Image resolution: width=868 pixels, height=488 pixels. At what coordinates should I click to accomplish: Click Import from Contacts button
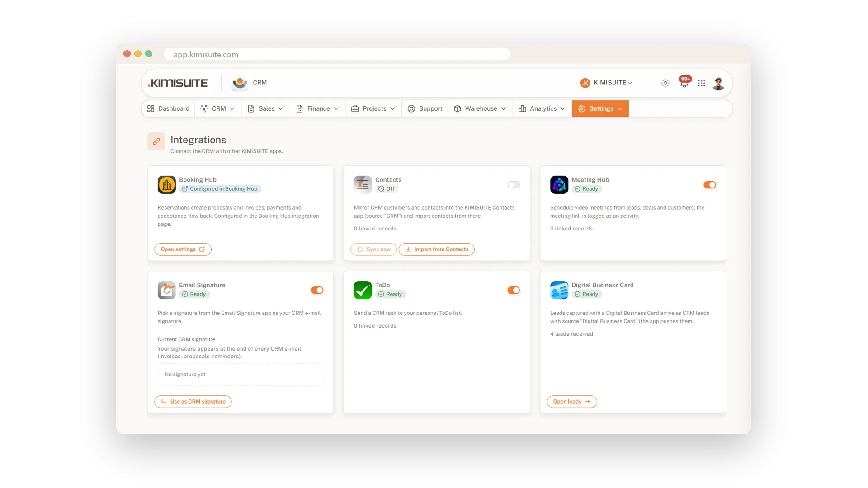click(x=437, y=249)
